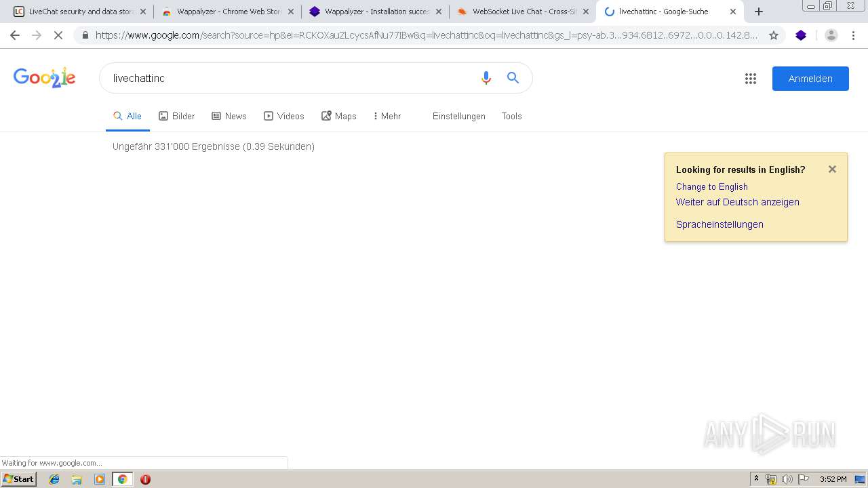This screenshot has width=868, height=488.
Task: Go forward in browser history
Action: pyautogui.click(x=37, y=35)
